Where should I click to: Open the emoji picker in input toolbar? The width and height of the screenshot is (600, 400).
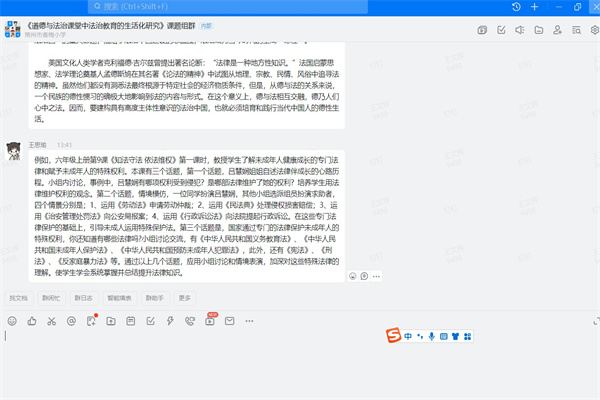click(12, 321)
